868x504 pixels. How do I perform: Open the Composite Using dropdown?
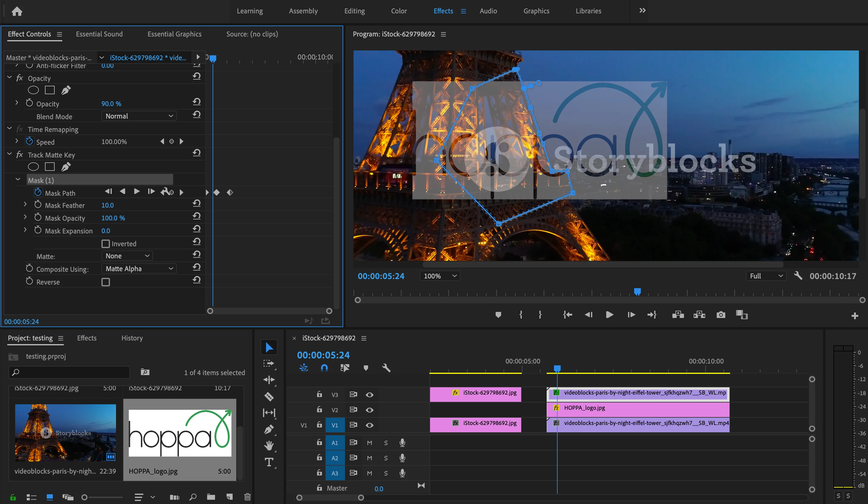pyautogui.click(x=139, y=268)
